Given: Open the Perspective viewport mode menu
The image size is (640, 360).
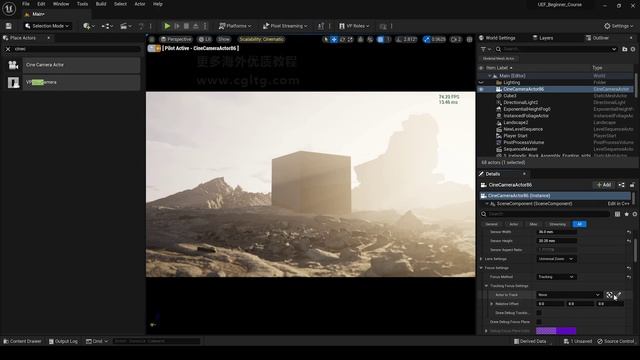Looking at the screenshot, I should [176, 40].
